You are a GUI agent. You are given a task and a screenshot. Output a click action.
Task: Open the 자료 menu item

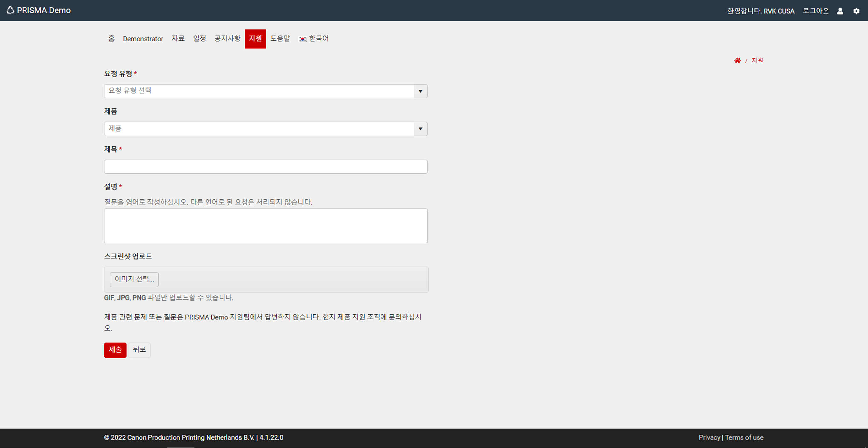pos(178,39)
